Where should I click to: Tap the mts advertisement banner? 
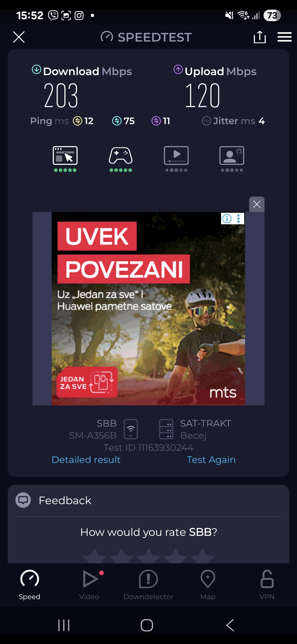click(148, 309)
